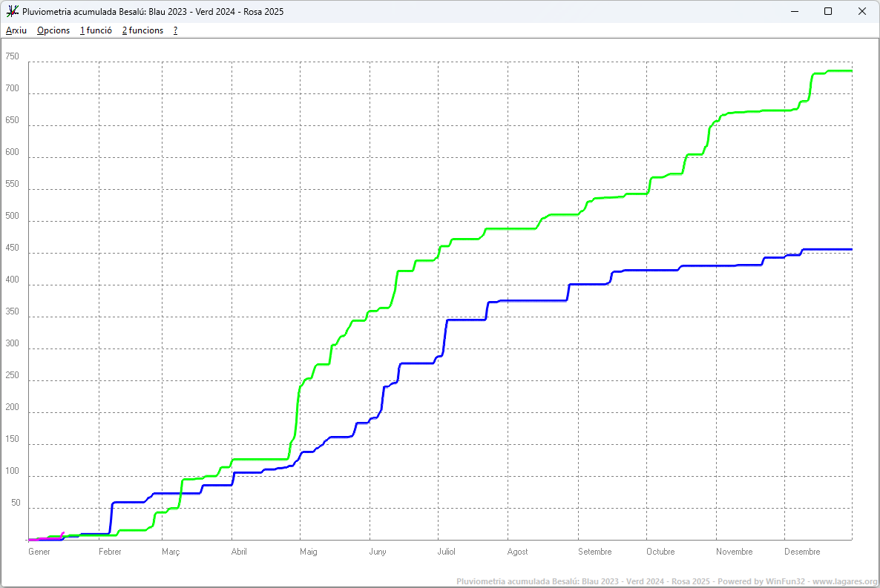Open the 1 funció menu

point(96,30)
